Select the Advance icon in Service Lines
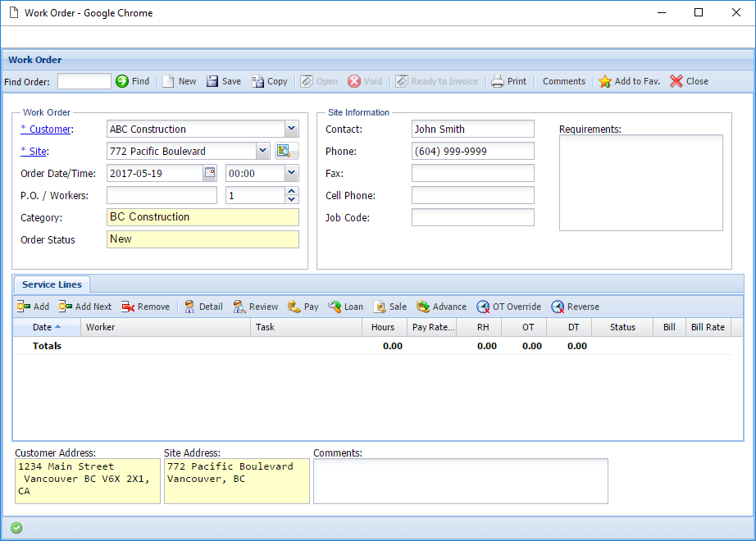 pyautogui.click(x=440, y=306)
